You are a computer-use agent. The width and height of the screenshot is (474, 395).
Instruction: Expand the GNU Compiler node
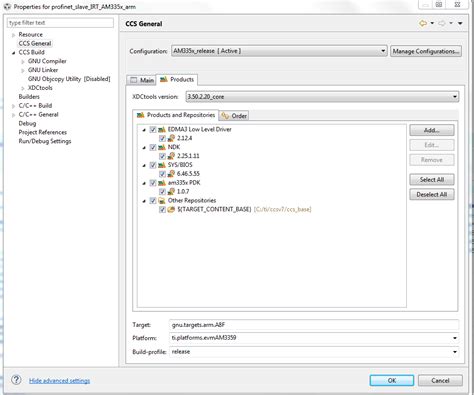click(23, 61)
